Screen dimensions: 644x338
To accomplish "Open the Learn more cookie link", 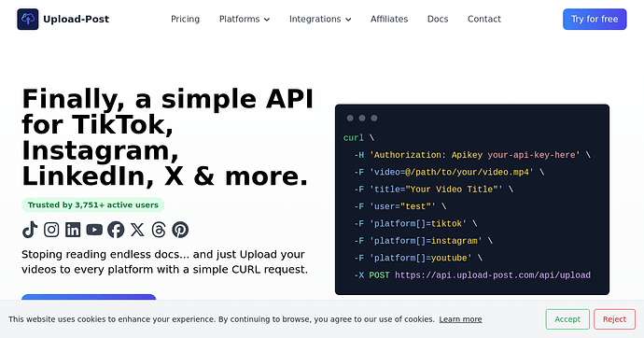I will pos(460,319).
